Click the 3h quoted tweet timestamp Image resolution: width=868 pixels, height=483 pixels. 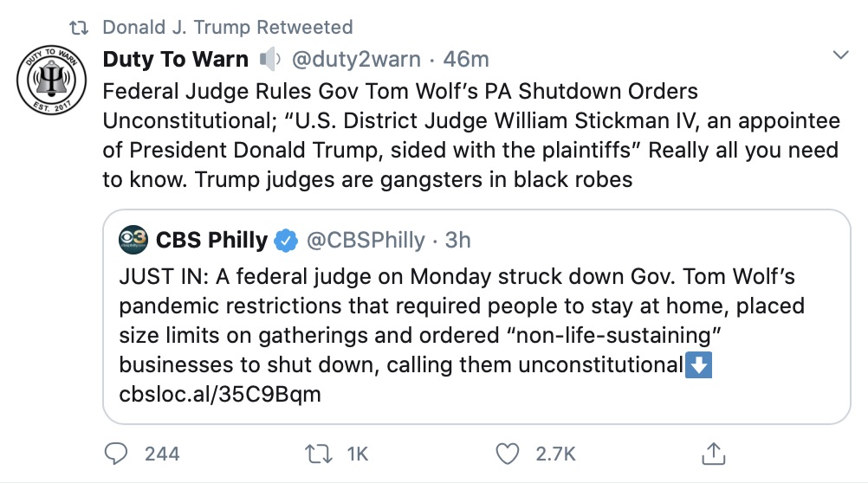[x=458, y=240]
